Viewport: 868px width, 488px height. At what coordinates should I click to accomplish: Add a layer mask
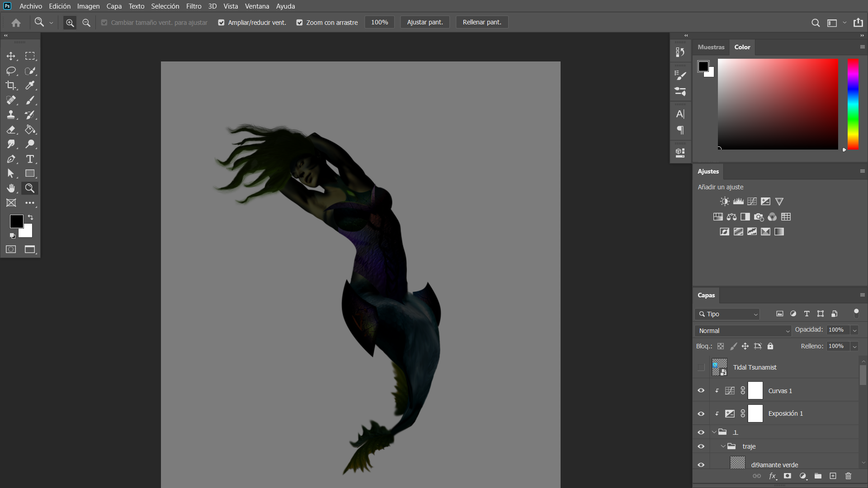[x=788, y=476]
